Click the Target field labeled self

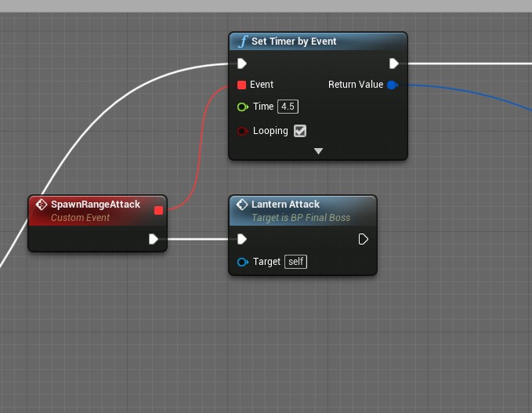click(x=295, y=262)
